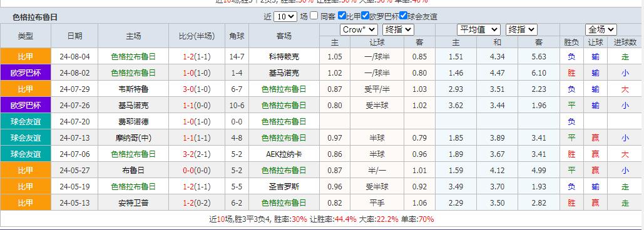Viewport: 644px width, 230px height.
Task: Open team 圣吉罗斯 link
Action: click(x=284, y=186)
